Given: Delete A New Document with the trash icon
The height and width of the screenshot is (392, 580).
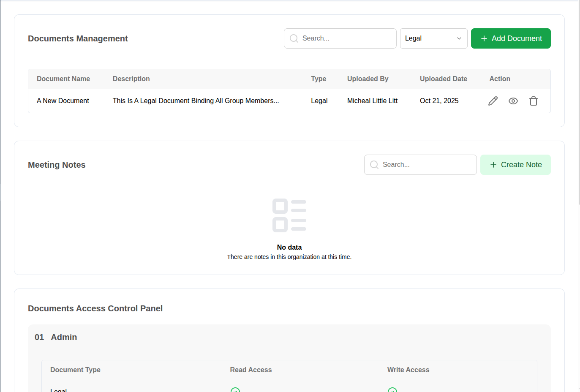Looking at the screenshot, I should click(x=534, y=101).
